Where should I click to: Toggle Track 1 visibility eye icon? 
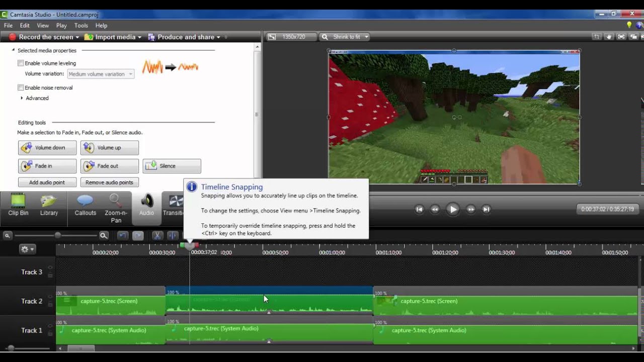pyautogui.click(x=50, y=326)
